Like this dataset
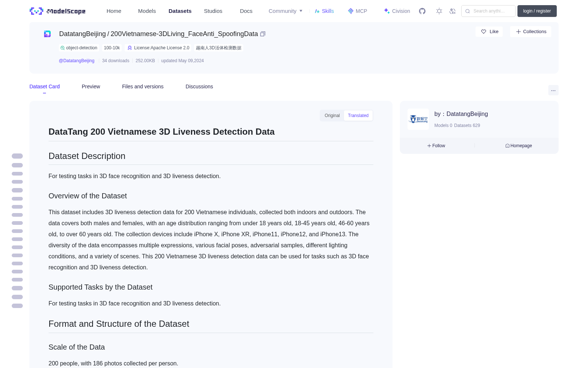The image size is (588, 368). tap(490, 32)
